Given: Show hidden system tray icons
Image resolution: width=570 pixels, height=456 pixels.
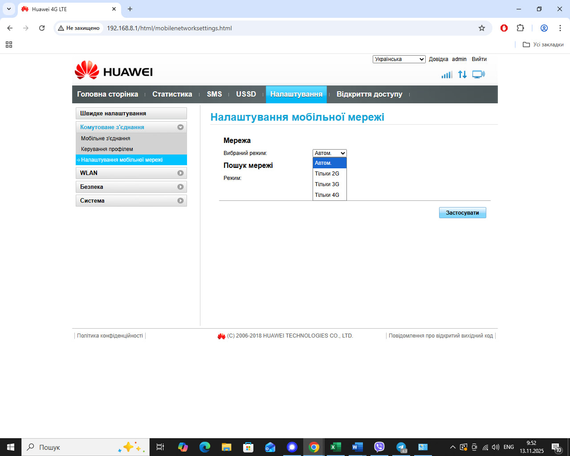Looking at the screenshot, I should (x=453, y=447).
